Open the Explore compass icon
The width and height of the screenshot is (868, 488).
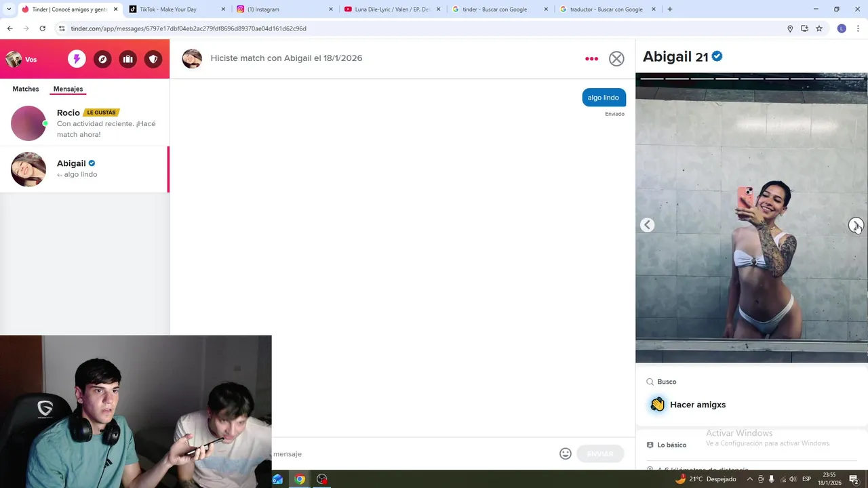(x=102, y=59)
